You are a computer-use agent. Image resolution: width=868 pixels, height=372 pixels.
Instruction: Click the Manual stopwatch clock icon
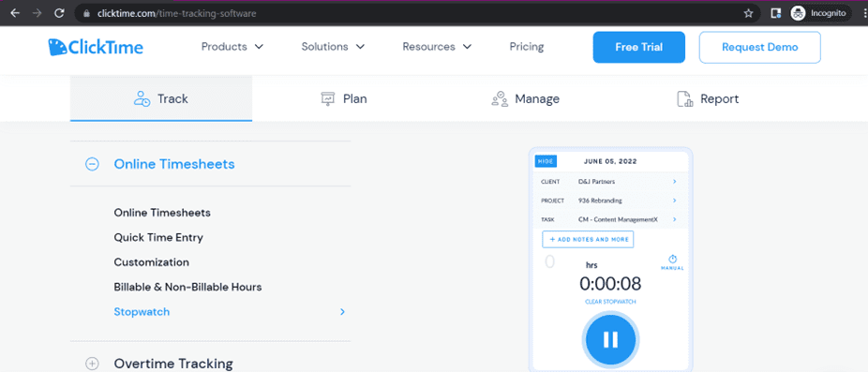673,259
